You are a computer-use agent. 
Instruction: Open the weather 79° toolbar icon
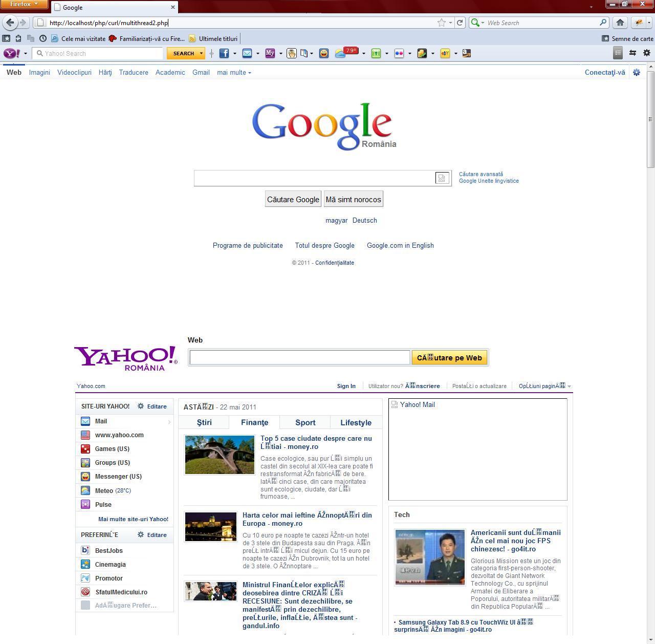(346, 52)
